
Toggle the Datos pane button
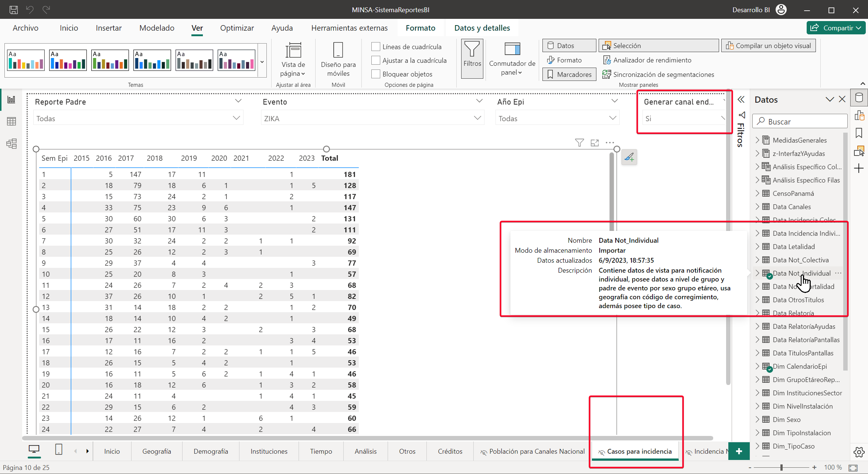(x=569, y=45)
